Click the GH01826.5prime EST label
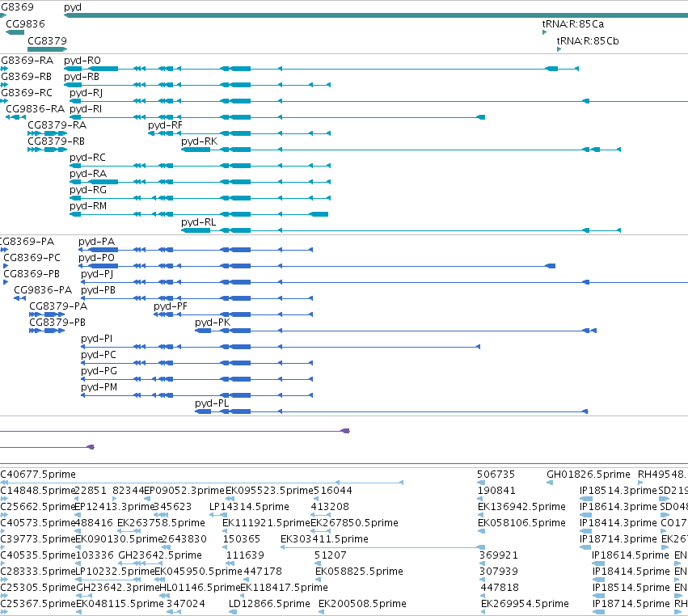The height and width of the screenshot is (616, 688). pyautogui.click(x=589, y=475)
